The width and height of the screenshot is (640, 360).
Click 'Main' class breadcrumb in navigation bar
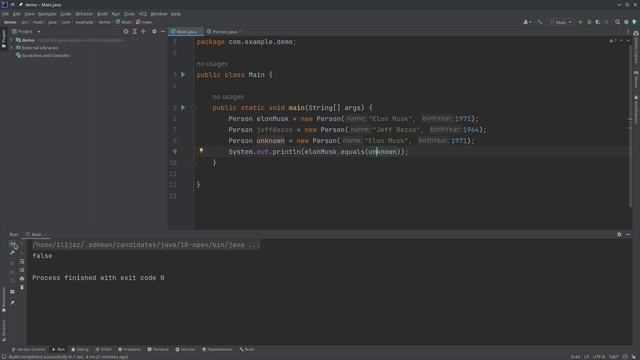(x=123, y=22)
